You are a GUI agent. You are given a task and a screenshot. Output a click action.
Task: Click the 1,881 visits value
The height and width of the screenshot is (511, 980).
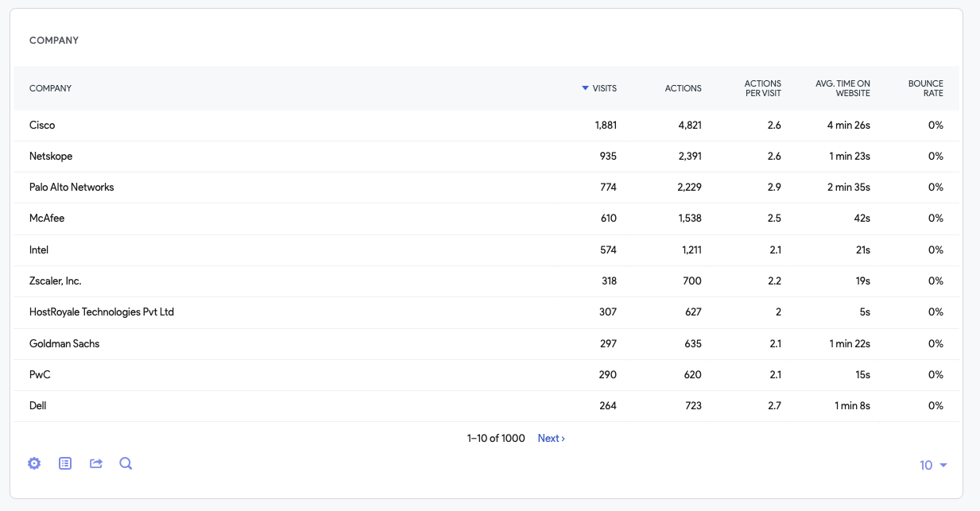pos(606,126)
